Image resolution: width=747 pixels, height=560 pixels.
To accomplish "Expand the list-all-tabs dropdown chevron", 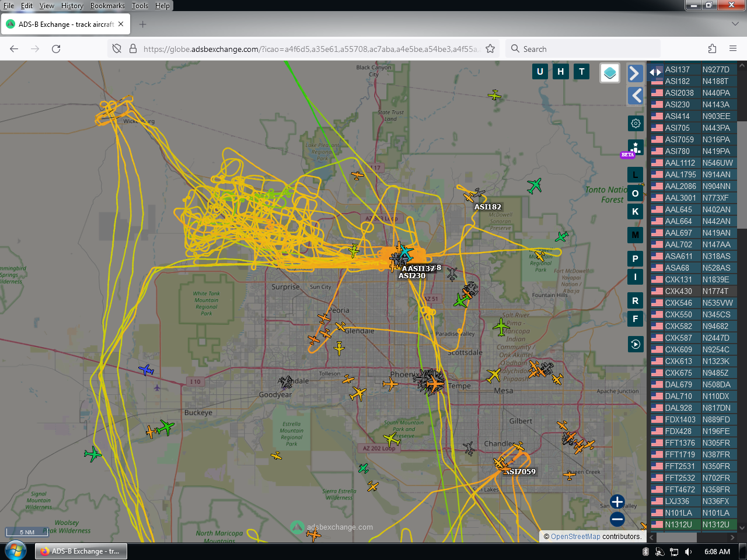I will point(735,24).
